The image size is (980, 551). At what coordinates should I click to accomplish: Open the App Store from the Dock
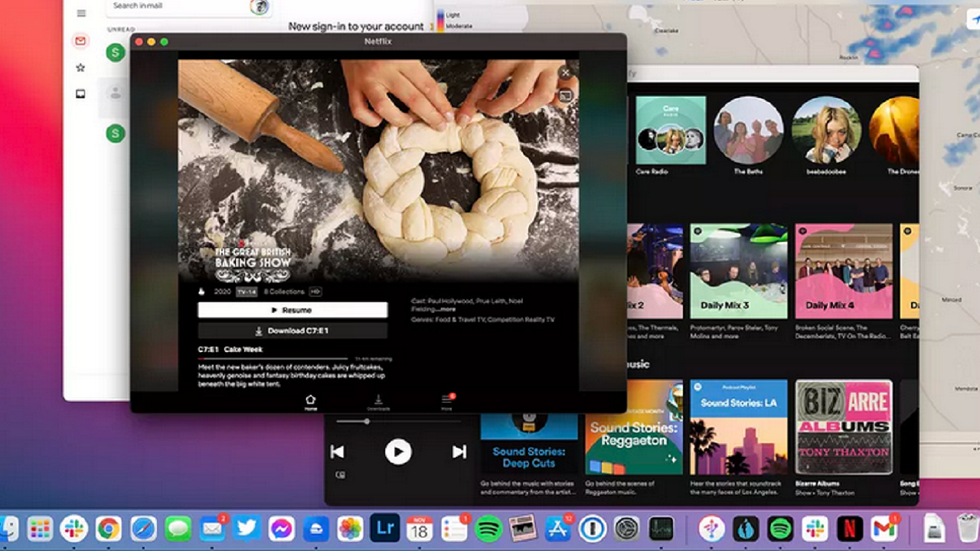coord(557,528)
